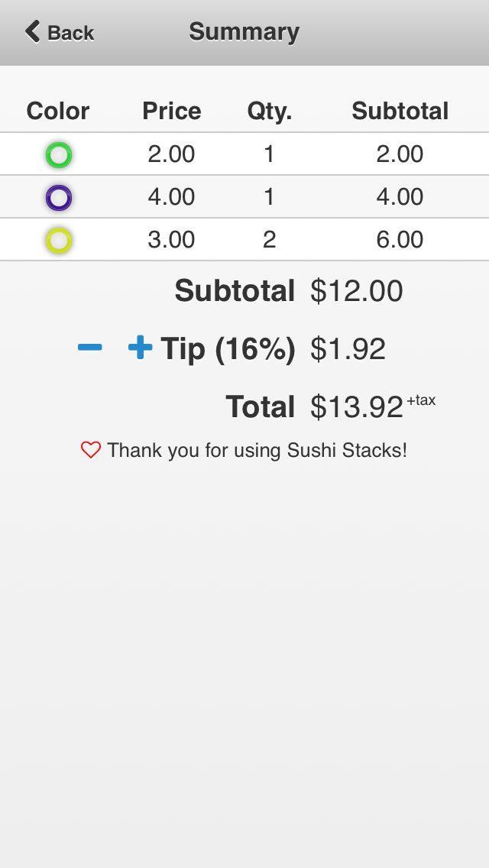Increase tip with the plus icon

click(x=140, y=348)
